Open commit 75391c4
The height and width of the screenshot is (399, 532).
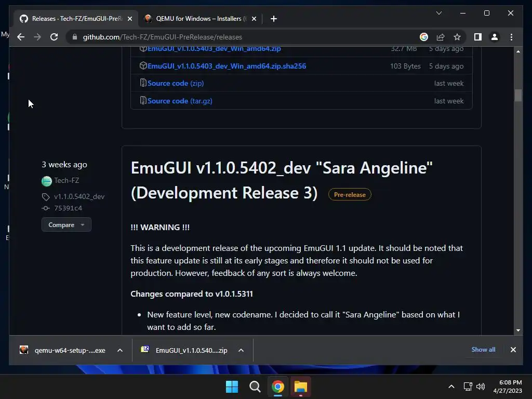coord(68,208)
